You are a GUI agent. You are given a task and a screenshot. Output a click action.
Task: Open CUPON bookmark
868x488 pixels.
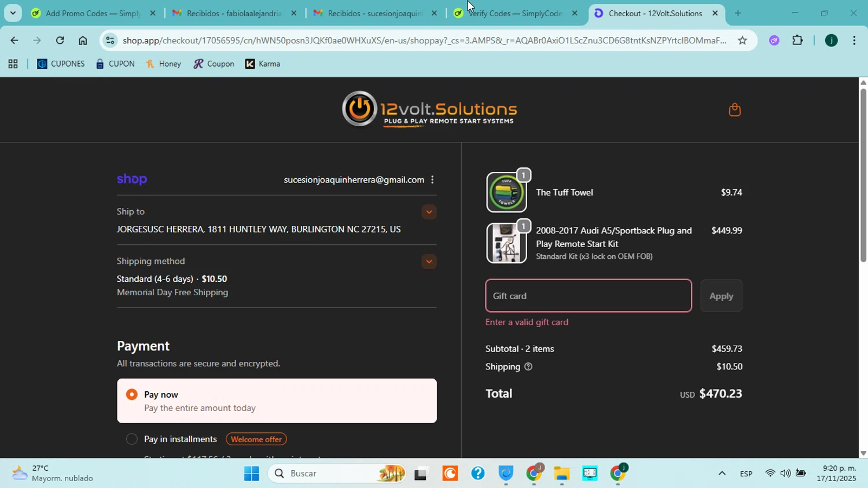[x=115, y=64]
